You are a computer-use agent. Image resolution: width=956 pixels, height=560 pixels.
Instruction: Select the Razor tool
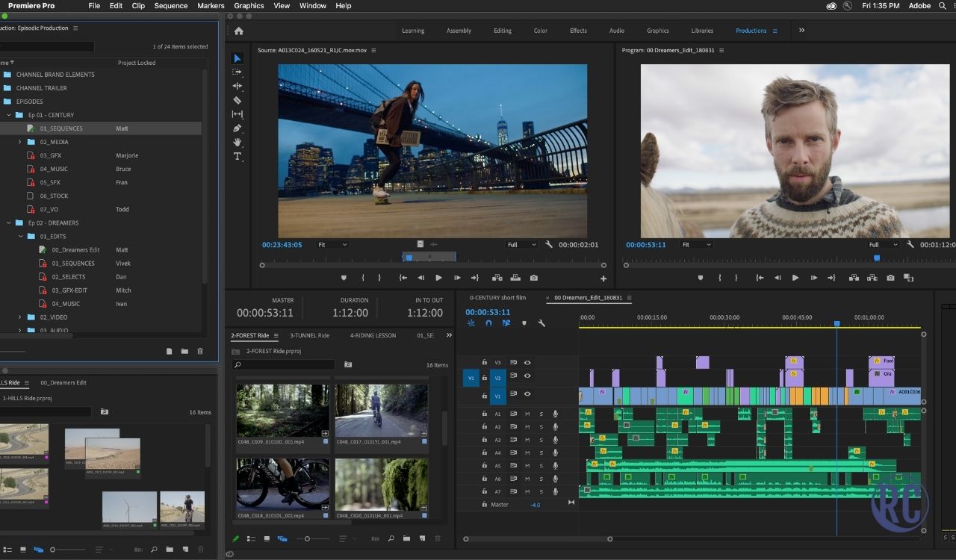(x=238, y=100)
